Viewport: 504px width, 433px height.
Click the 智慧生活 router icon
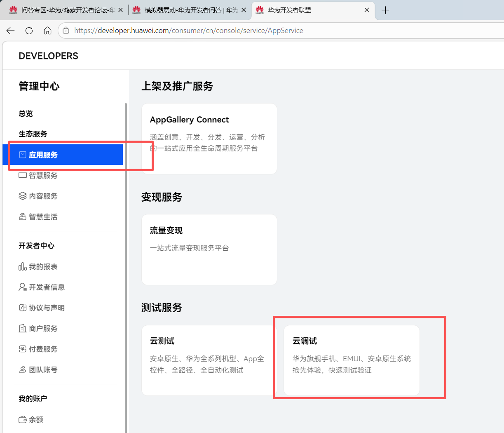[x=23, y=216]
